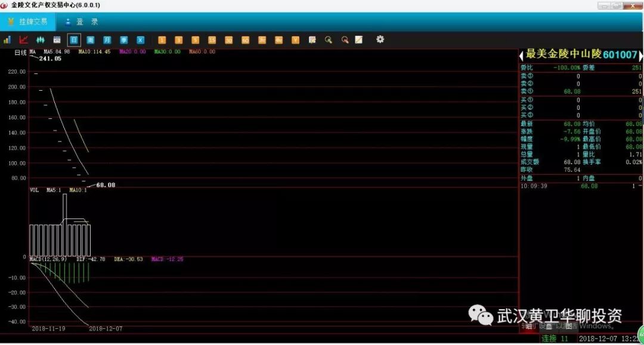Click the 2018-11-19 start date label
644x345 pixels.
point(48,328)
